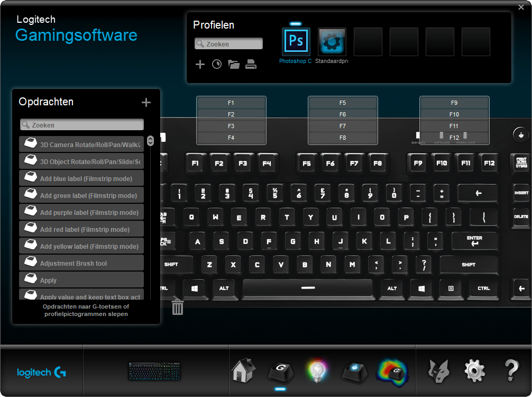Select the F7 G-key assignment slot

pos(343,126)
